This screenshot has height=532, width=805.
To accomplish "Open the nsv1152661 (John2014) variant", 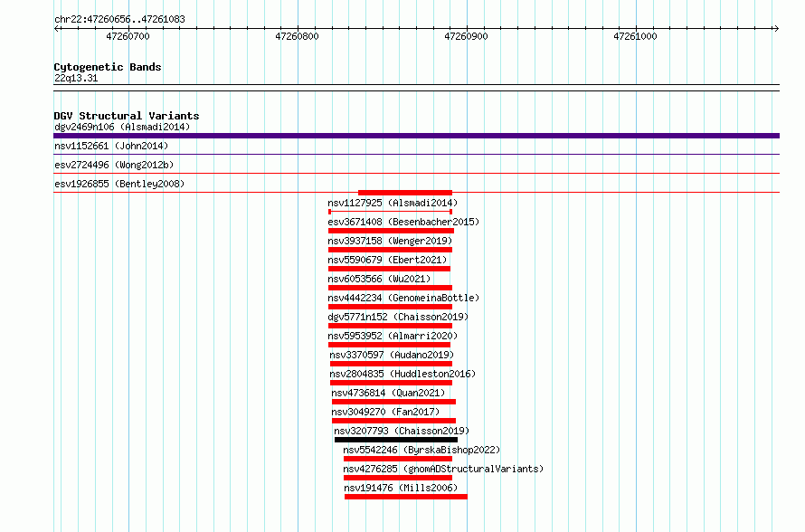I will pyautogui.click(x=111, y=146).
